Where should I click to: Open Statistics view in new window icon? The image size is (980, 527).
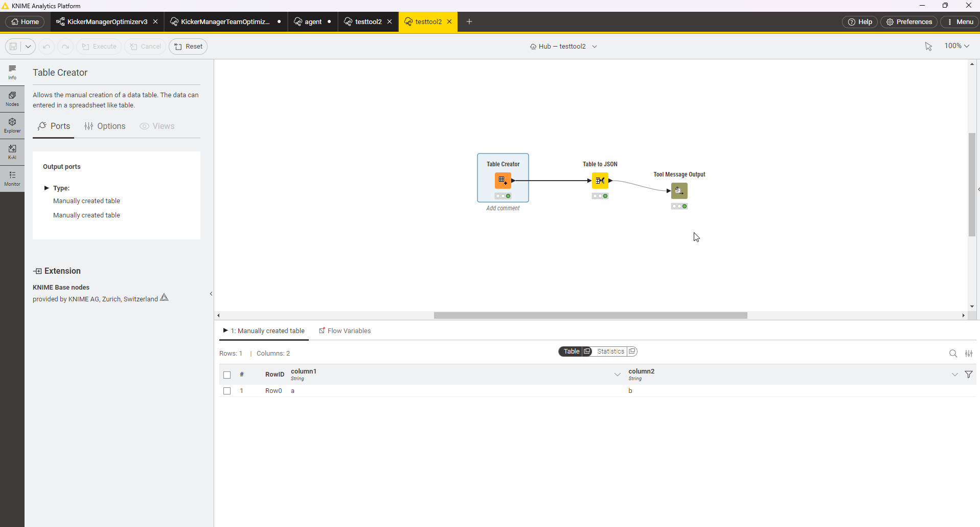[x=632, y=352]
